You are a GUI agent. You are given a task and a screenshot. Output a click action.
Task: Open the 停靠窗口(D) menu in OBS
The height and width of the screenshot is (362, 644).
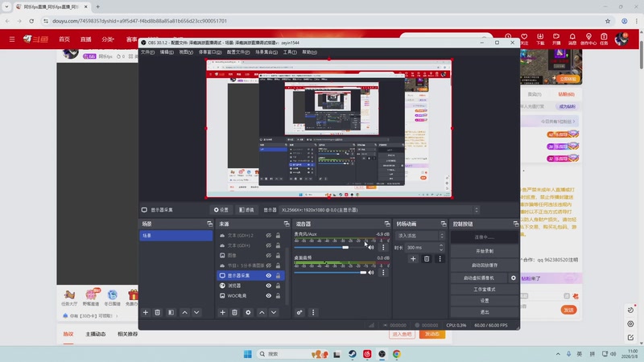click(x=210, y=52)
